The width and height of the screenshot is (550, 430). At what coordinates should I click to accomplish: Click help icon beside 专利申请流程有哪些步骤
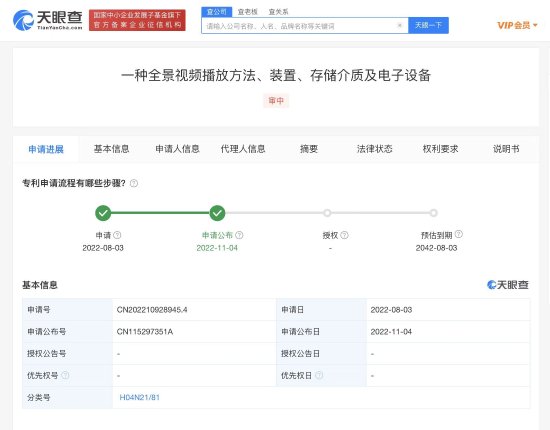click(134, 183)
